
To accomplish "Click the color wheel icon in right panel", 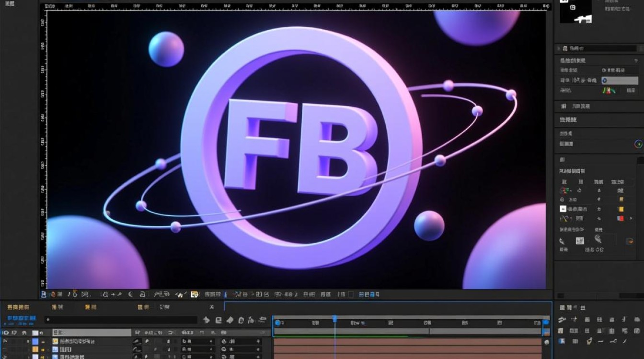I will coord(638,144).
